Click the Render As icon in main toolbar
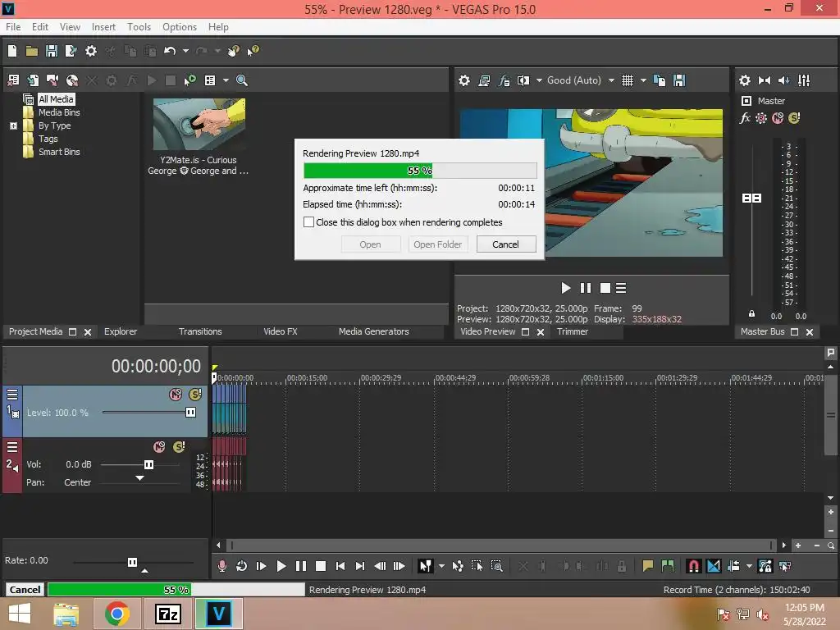Viewport: 840px width, 630px height. pyautogui.click(x=71, y=51)
